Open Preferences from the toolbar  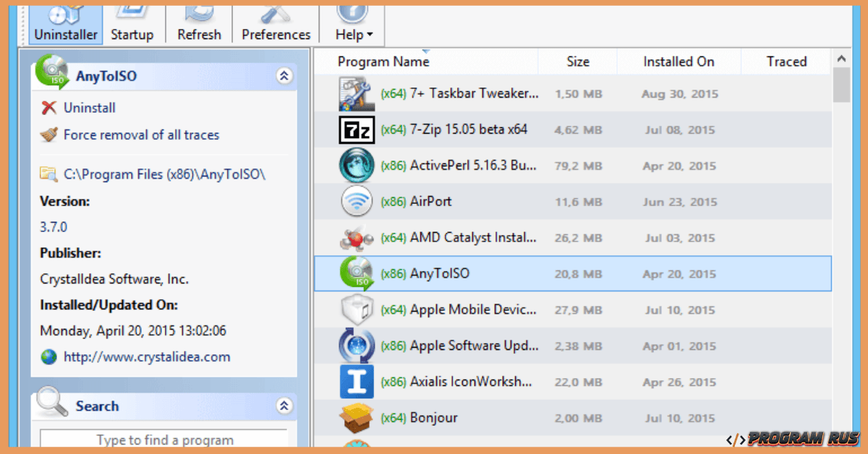pyautogui.click(x=274, y=19)
